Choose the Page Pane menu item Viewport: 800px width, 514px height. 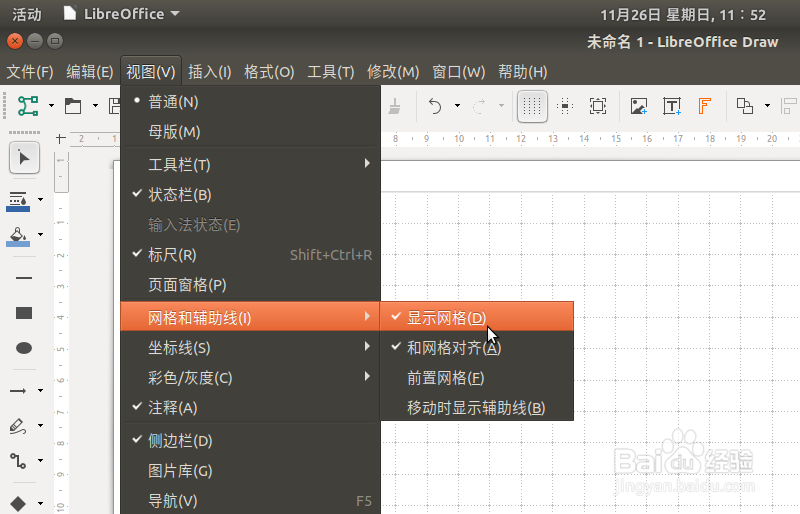click(x=251, y=285)
